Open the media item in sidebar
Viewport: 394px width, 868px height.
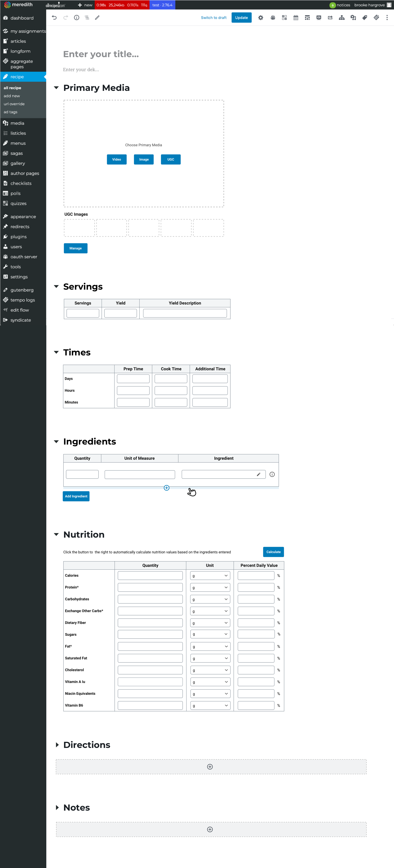pos(17,123)
